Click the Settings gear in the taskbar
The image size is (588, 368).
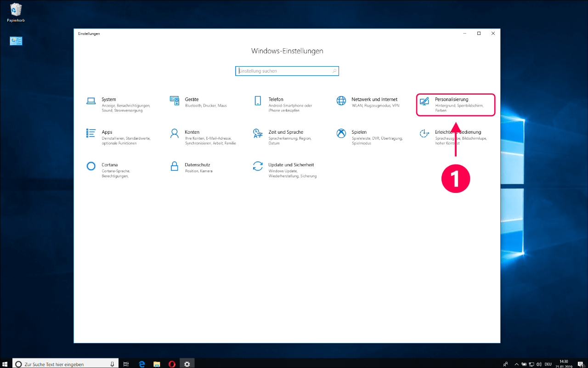(187, 364)
